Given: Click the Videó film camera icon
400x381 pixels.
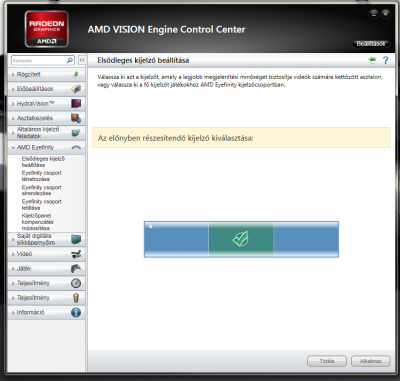Looking at the screenshot, I should click(76, 254).
